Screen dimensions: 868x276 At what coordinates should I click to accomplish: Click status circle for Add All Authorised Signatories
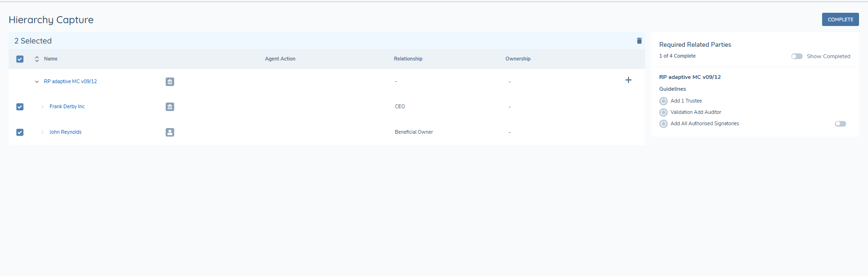tap(664, 124)
